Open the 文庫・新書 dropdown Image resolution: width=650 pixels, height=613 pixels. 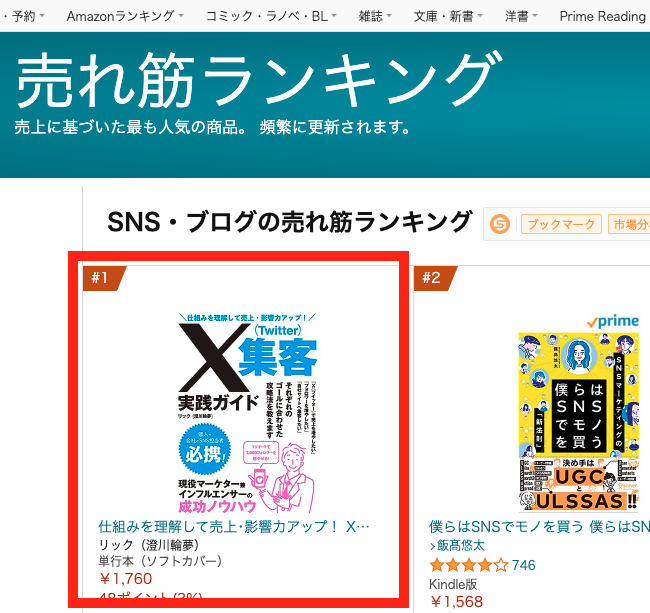[x=448, y=16]
